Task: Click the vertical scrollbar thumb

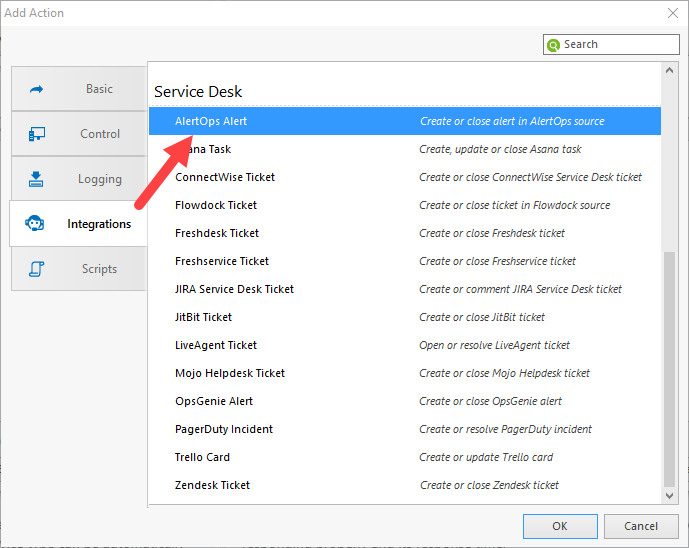Action: pyautogui.click(x=669, y=369)
